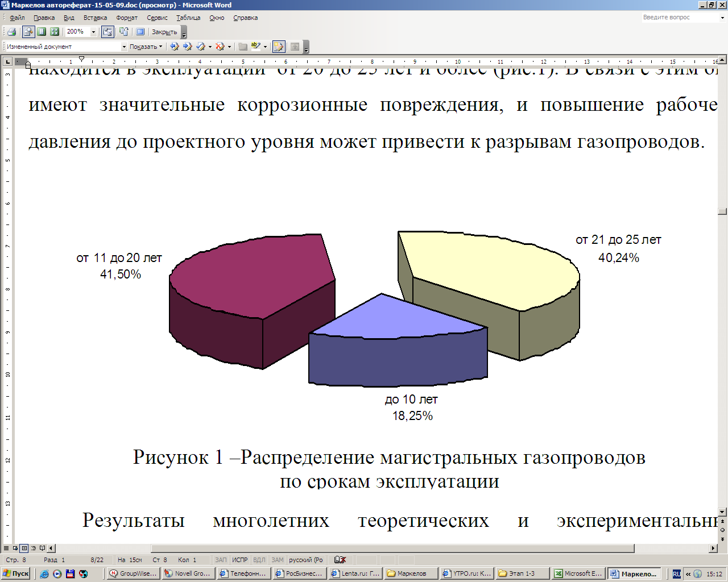The image size is (728, 582).
Task: Switch to Normal view button
Action: tap(7, 548)
